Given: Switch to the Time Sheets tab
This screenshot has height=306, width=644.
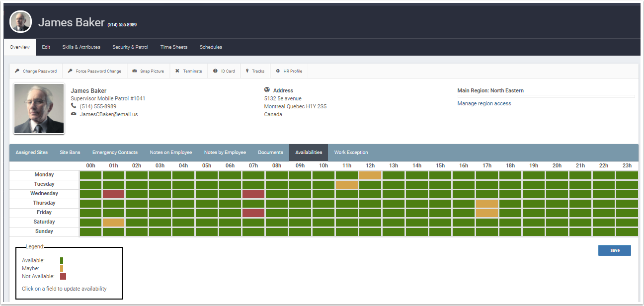Looking at the screenshot, I should pyautogui.click(x=174, y=47).
